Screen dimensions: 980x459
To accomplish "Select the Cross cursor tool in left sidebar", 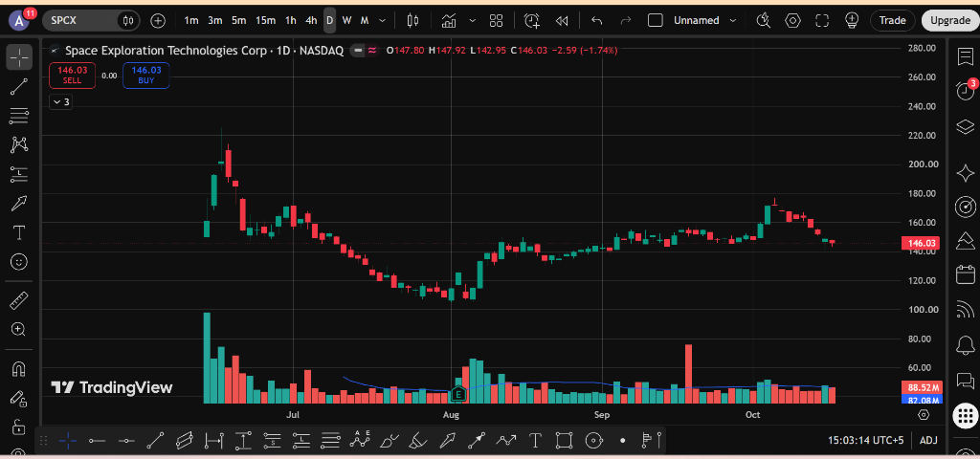I will pos(19,58).
